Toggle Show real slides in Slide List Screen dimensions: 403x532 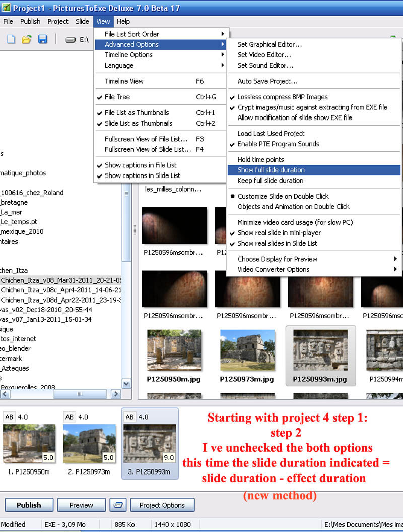(x=314, y=243)
